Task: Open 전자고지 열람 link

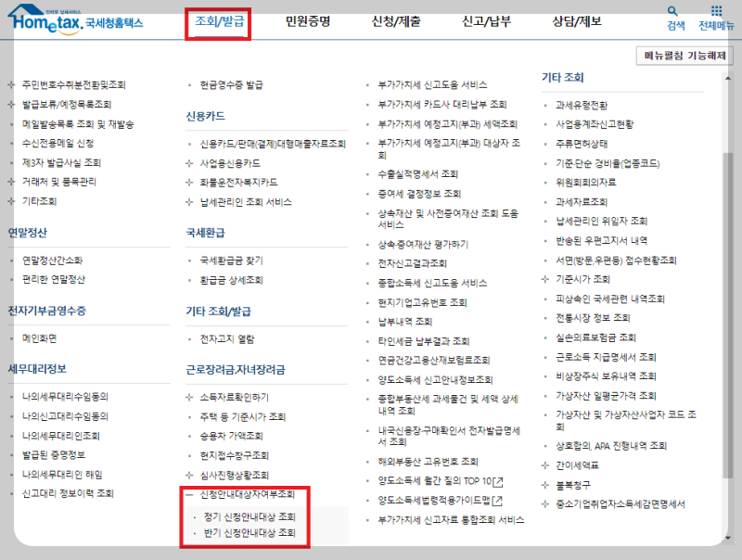Action: point(227,339)
